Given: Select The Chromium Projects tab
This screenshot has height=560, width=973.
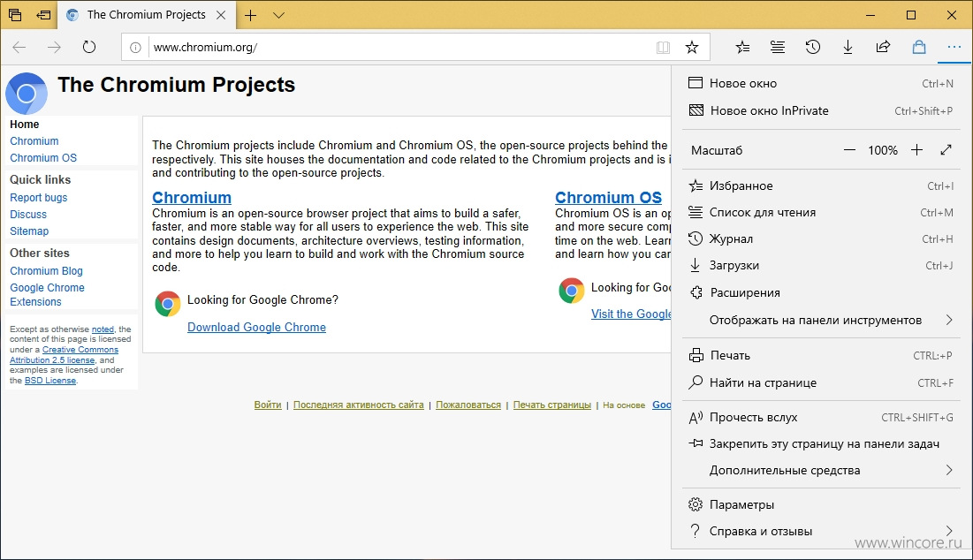Looking at the screenshot, I should pyautogui.click(x=147, y=15).
